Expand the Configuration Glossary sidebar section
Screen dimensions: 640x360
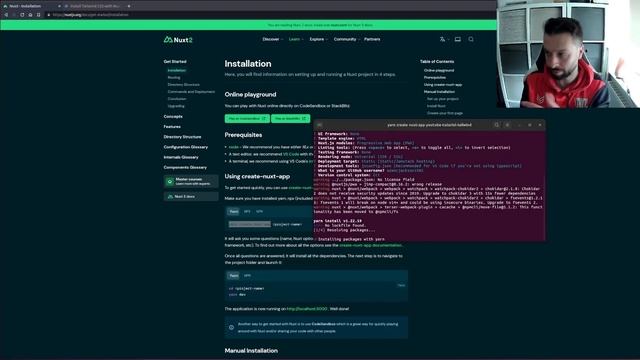pyautogui.click(x=186, y=147)
